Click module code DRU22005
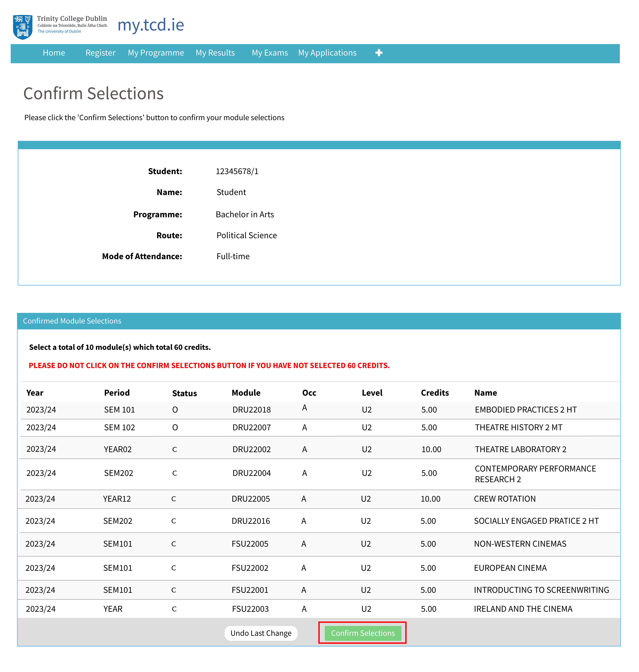This screenshot has width=639, height=672. (251, 499)
